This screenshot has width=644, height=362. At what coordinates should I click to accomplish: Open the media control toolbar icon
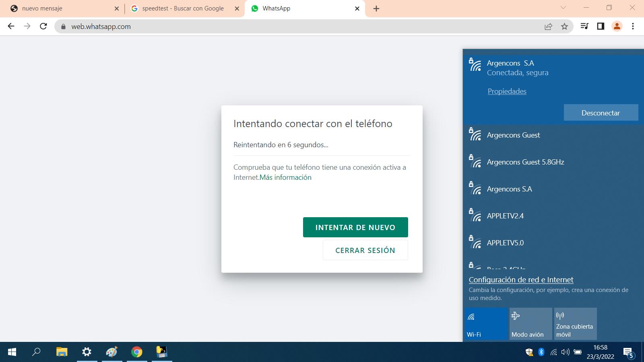584,27
